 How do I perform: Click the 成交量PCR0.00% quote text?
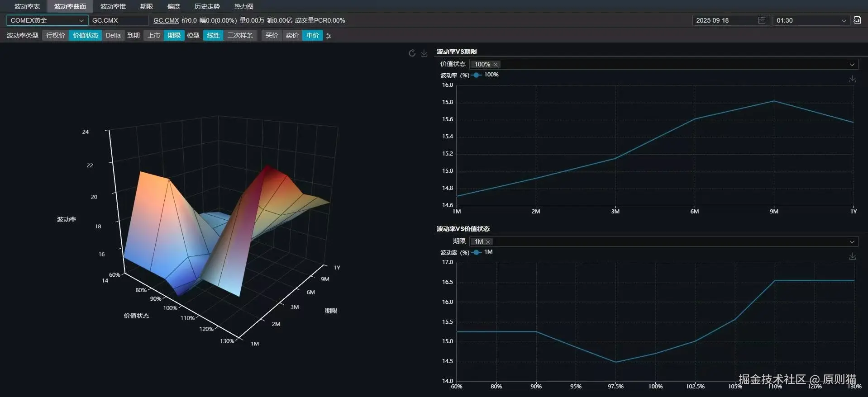[x=320, y=20]
